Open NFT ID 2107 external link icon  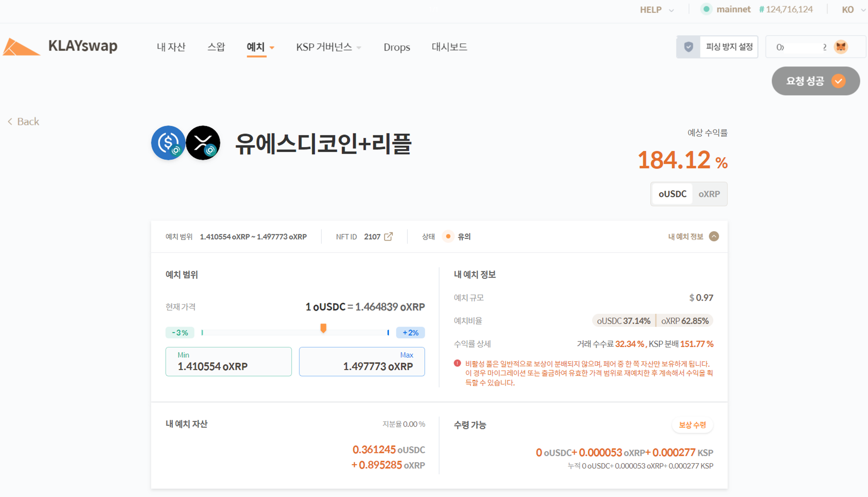pyautogui.click(x=388, y=236)
